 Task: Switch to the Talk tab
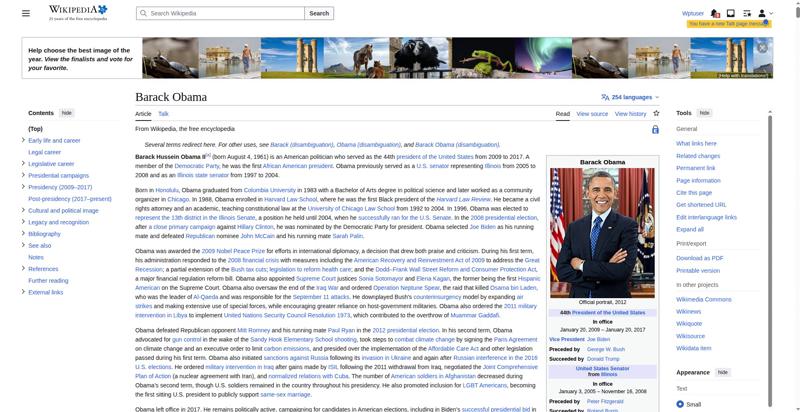click(163, 114)
